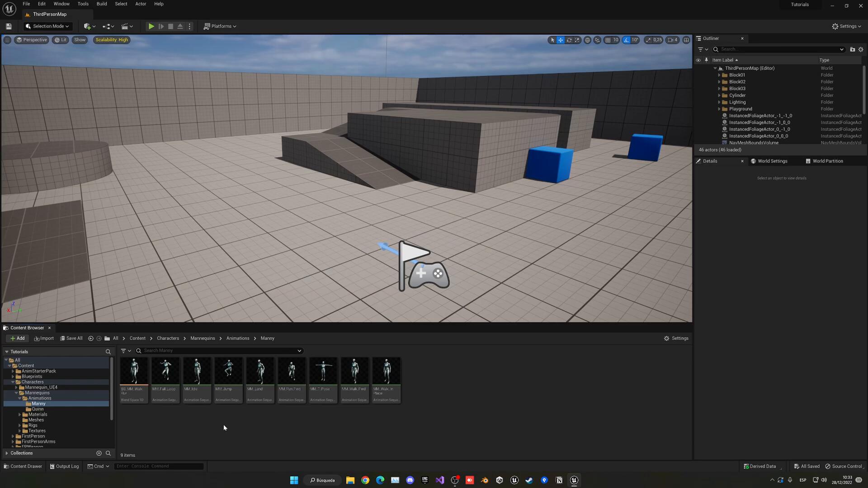The height and width of the screenshot is (488, 868).
Task: Click the Save current level icon
Action: (x=9, y=26)
